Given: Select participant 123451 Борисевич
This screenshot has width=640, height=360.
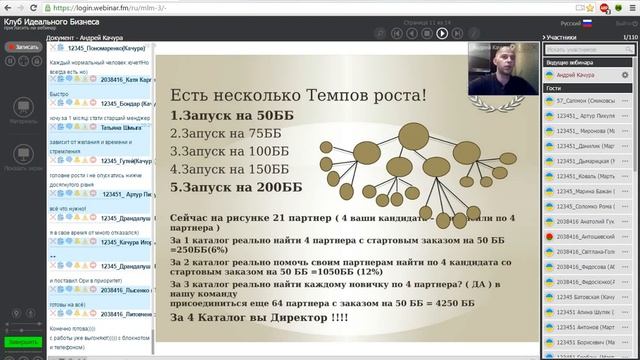Looking at the screenshot, I should 588,342.
